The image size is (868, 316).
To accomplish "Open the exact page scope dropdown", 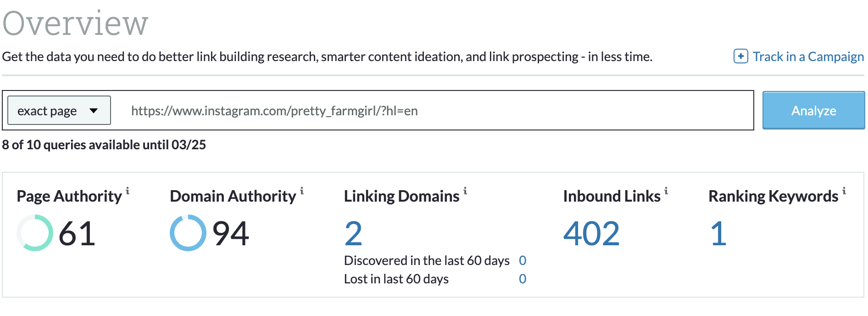I will pyautogui.click(x=59, y=110).
